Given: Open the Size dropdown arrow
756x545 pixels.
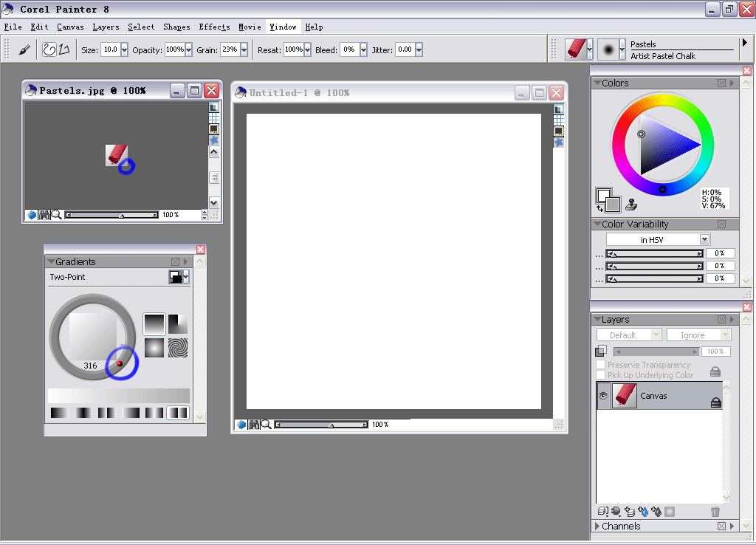Looking at the screenshot, I should coord(124,49).
